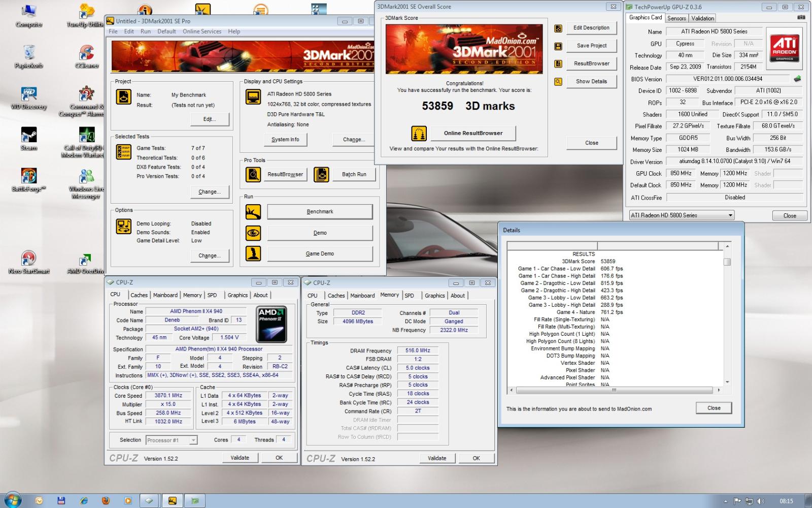Image resolution: width=812 pixels, height=508 pixels.
Task: Click the Benchmark run icon
Action: click(x=253, y=212)
